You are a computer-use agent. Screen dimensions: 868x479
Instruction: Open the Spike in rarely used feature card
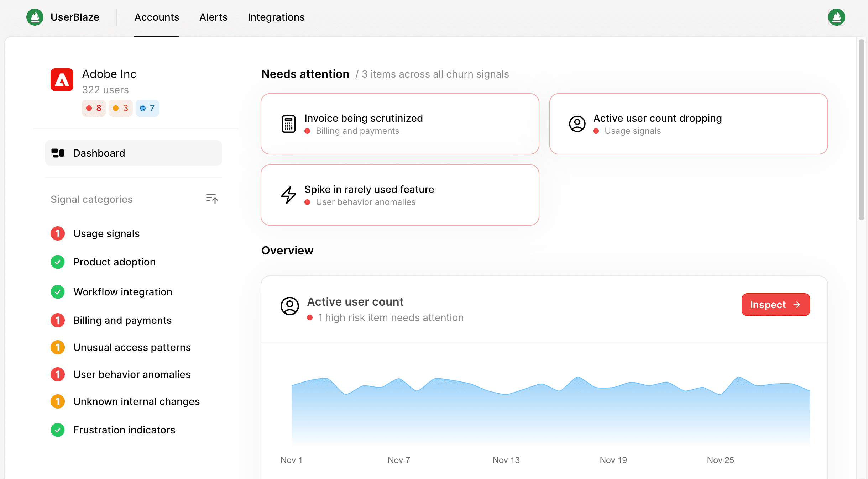click(400, 195)
